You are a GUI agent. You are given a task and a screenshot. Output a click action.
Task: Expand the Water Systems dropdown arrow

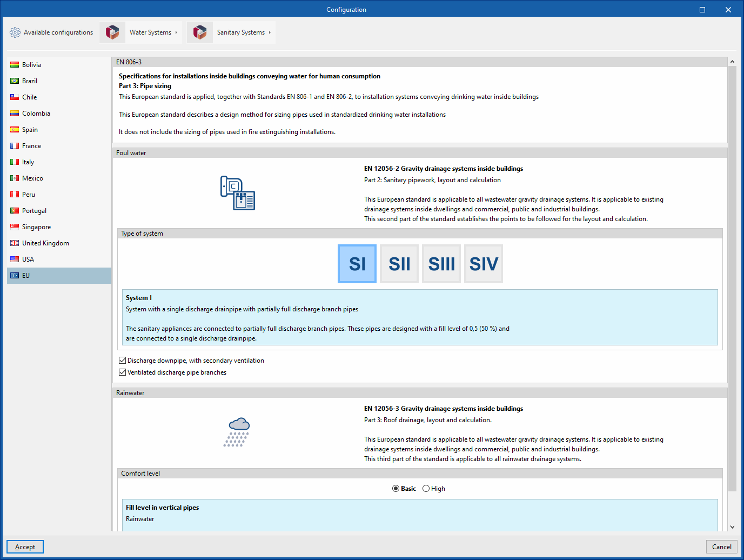click(176, 32)
